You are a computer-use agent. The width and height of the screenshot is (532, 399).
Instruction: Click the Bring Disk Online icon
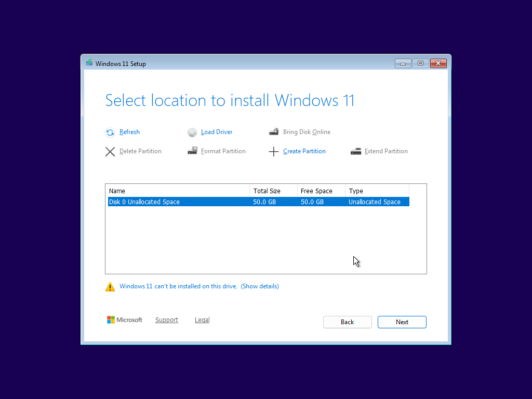pyautogui.click(x=274, y=132)
